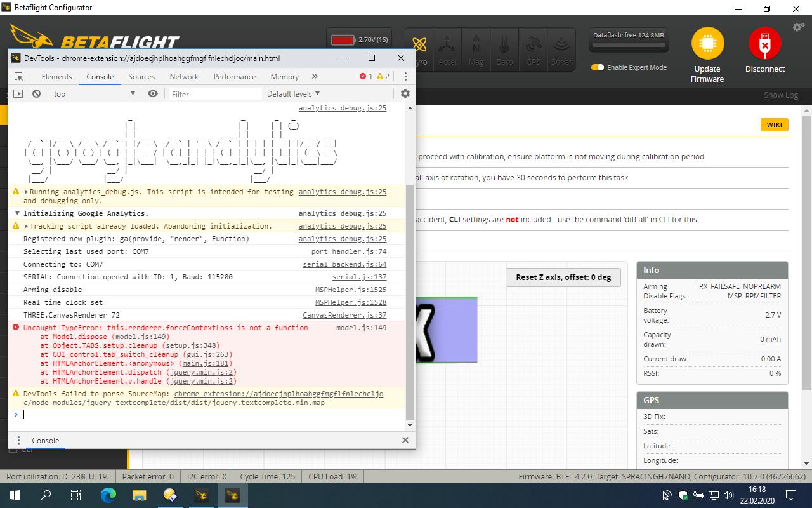Close the DevTools bottom drawer
Image resolution: width=812 pixels, height=508 pixels.
pyautogui.click(x=405, y=440)
